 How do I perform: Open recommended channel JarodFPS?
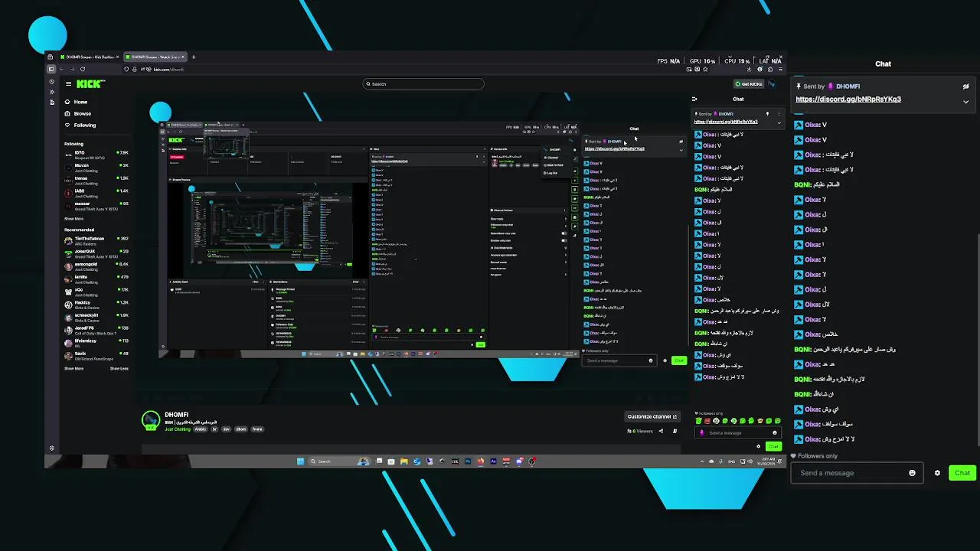tap(96, 330)
